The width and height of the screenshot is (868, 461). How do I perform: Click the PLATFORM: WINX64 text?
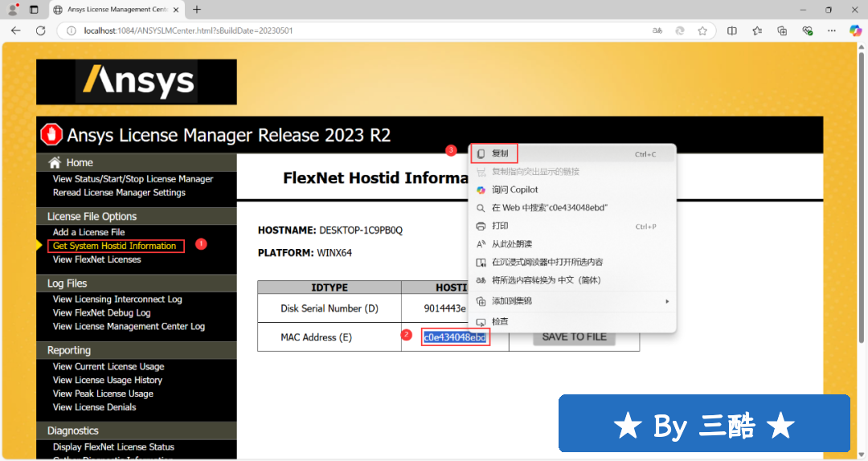click(x=305, y=253)
